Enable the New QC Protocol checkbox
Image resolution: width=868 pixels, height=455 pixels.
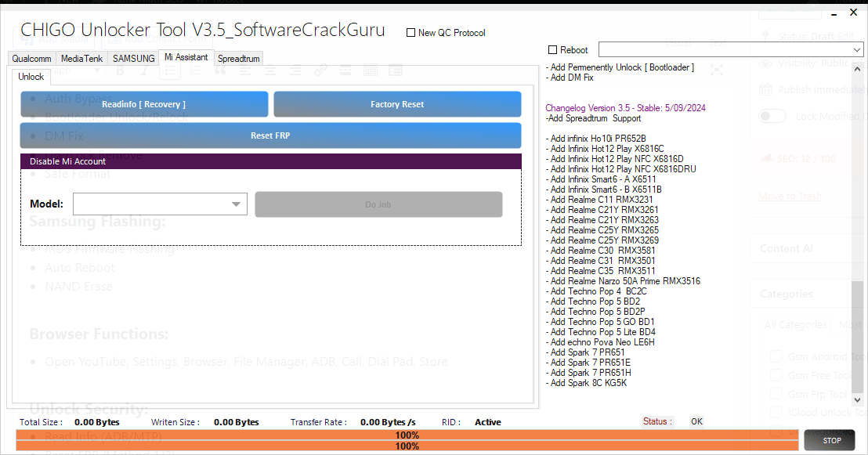(x=410, y=32)
